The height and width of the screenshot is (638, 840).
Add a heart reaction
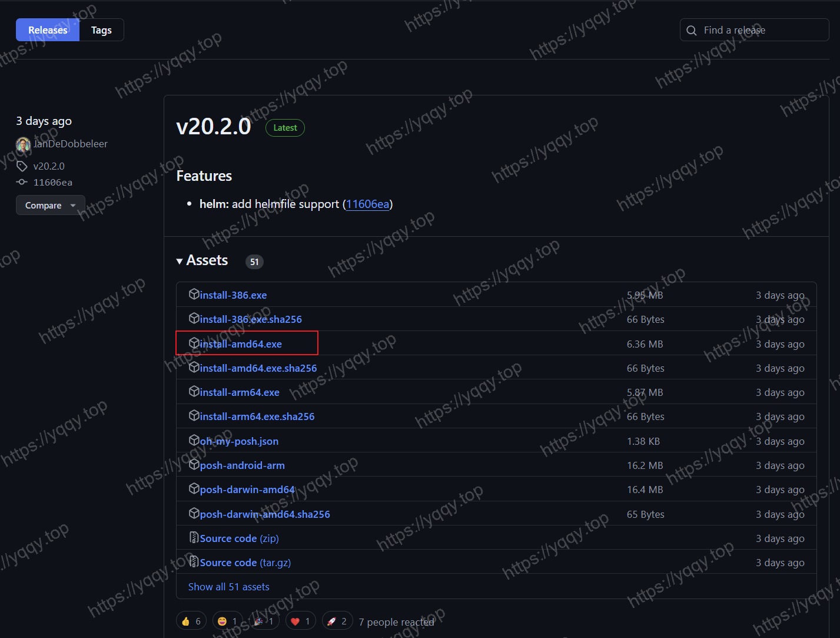tap(300, 621)
